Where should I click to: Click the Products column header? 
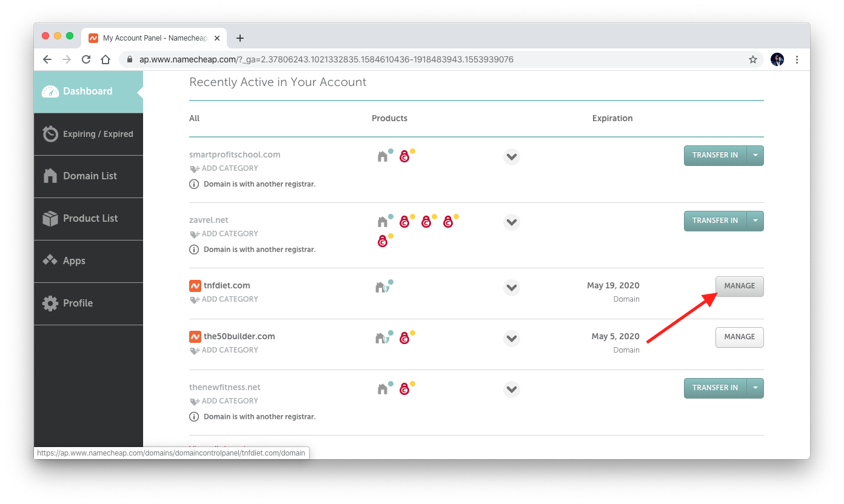tap(389, 118)
